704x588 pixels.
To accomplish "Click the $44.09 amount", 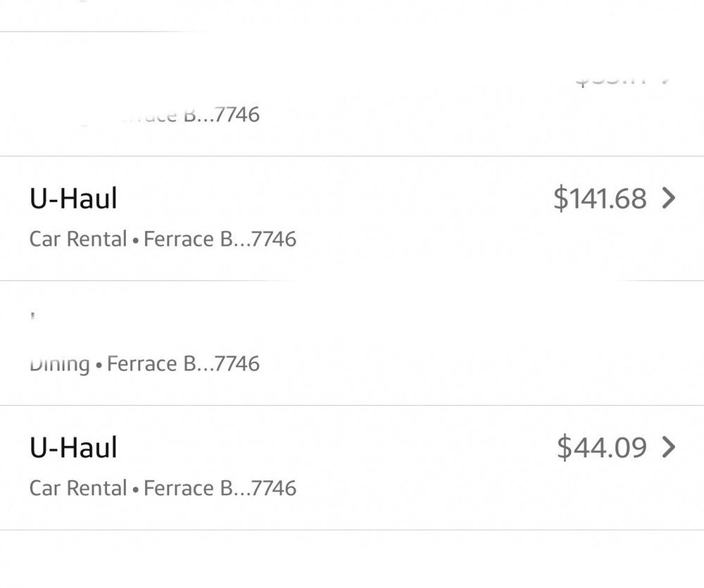I will pos(601,447).
